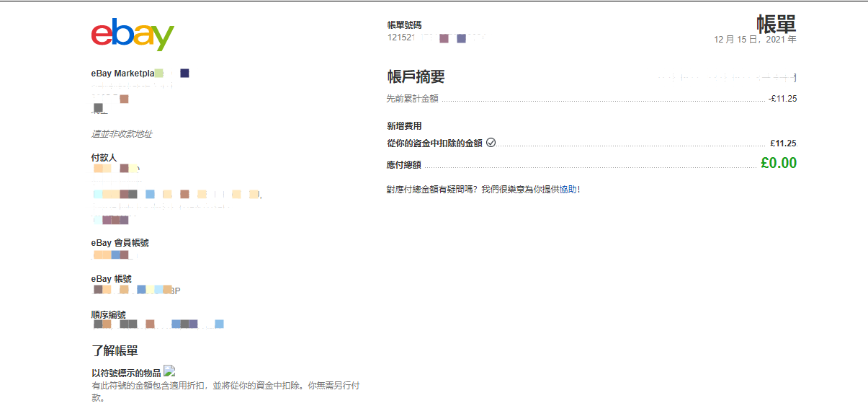Click the eBay logo

(x=133, y=34)
